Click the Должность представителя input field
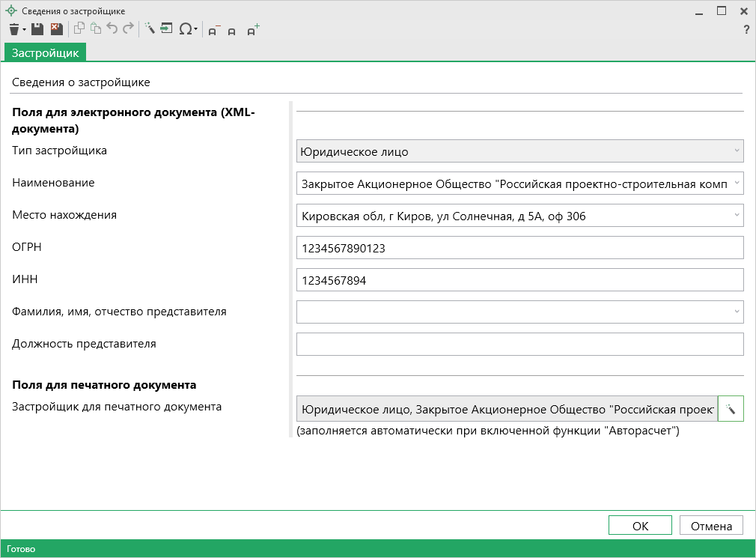756x558 pixels. [519, 345]
